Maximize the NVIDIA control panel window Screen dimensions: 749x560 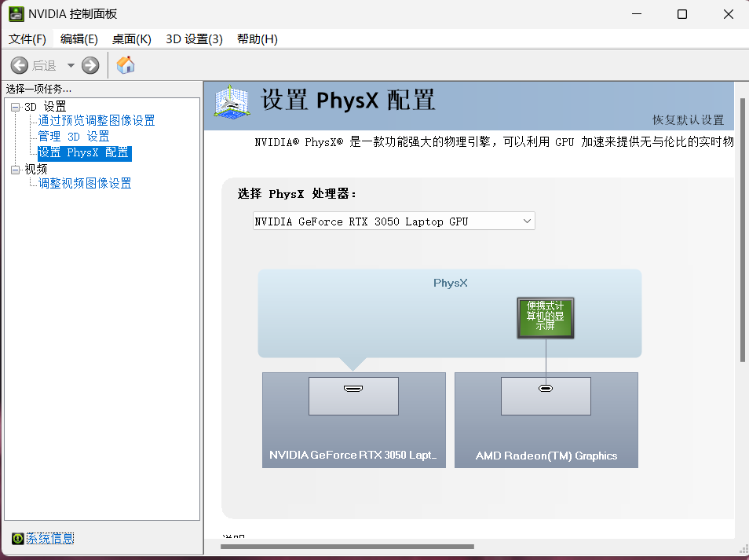[682, 14]
